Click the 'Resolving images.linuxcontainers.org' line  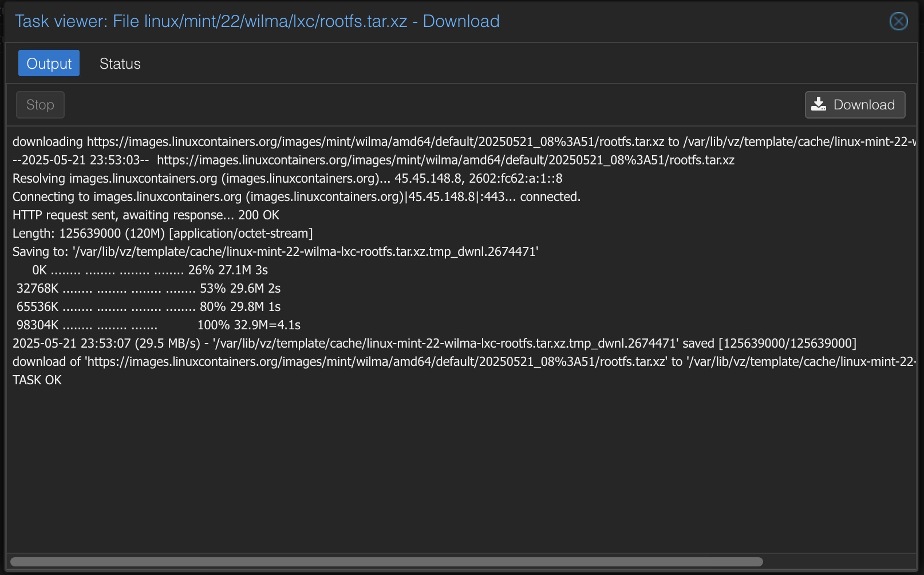tap(287, 179)
